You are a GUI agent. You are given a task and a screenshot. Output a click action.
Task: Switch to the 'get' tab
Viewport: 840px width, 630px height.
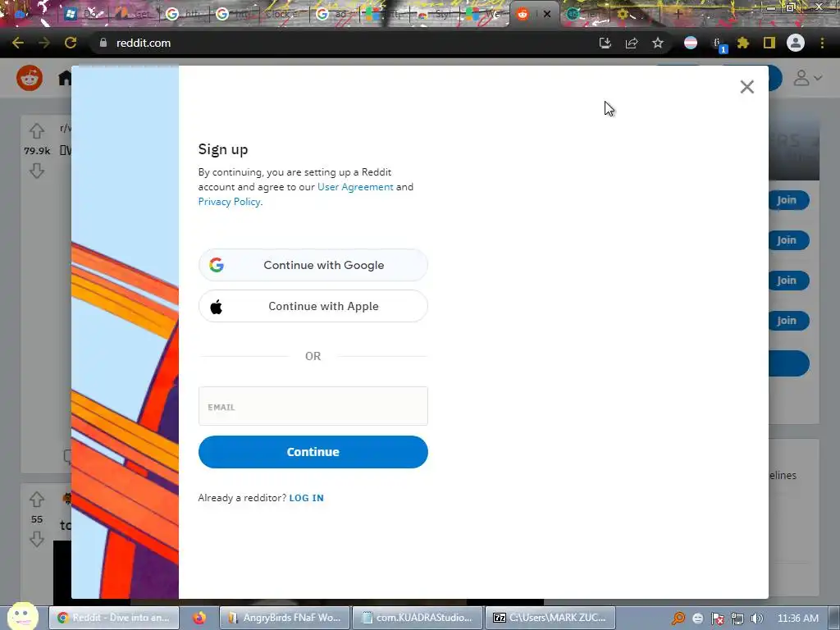(x=133, y=14)
